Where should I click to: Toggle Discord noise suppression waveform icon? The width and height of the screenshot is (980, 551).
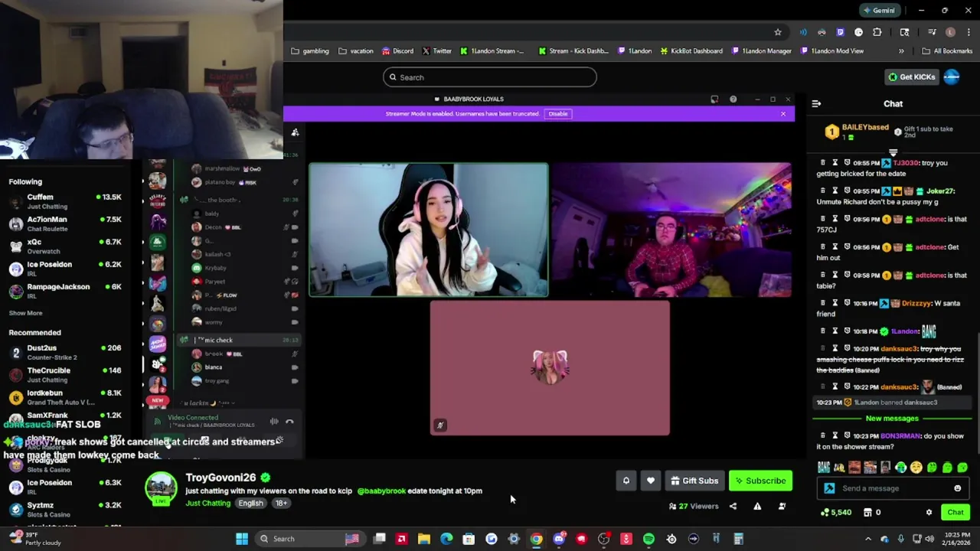point(274,422)
